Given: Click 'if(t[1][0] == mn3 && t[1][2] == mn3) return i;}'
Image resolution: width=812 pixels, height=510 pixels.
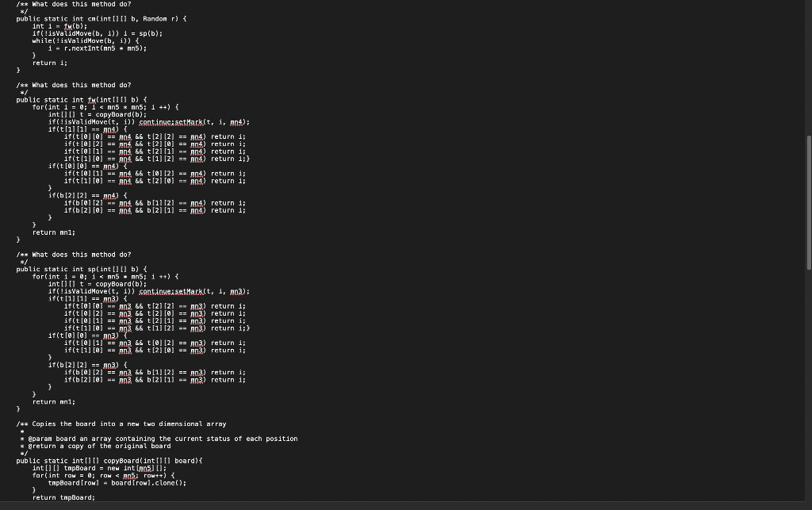Looking at the screenshot, I should pyautogui.click(x=157, y=328).
